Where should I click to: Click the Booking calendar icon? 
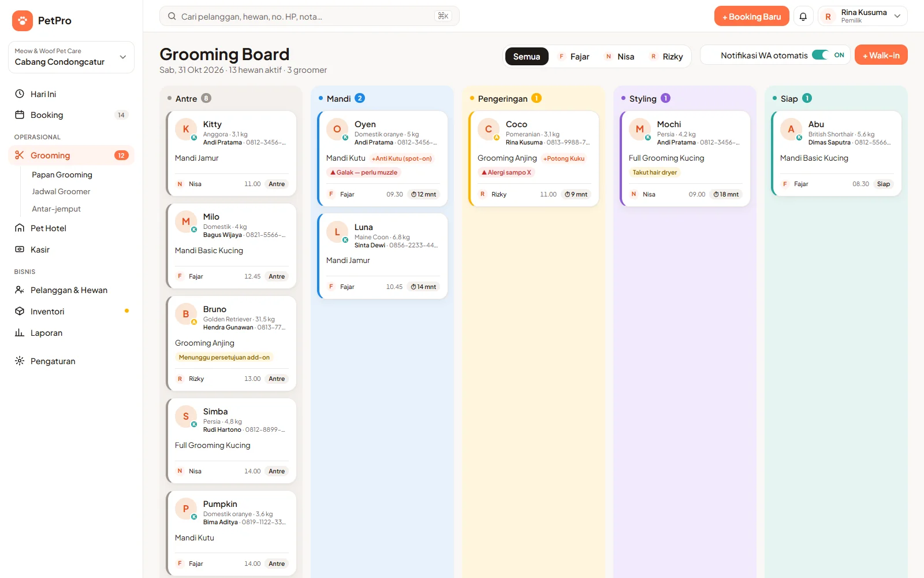[x=20, y=115]
